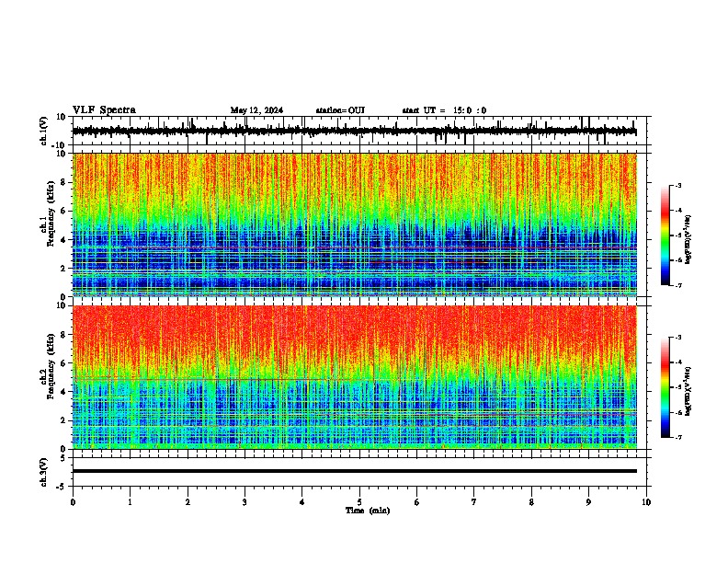
Task: Click the 'VLF Spectra' title text
Action: [x=104, y=110]
